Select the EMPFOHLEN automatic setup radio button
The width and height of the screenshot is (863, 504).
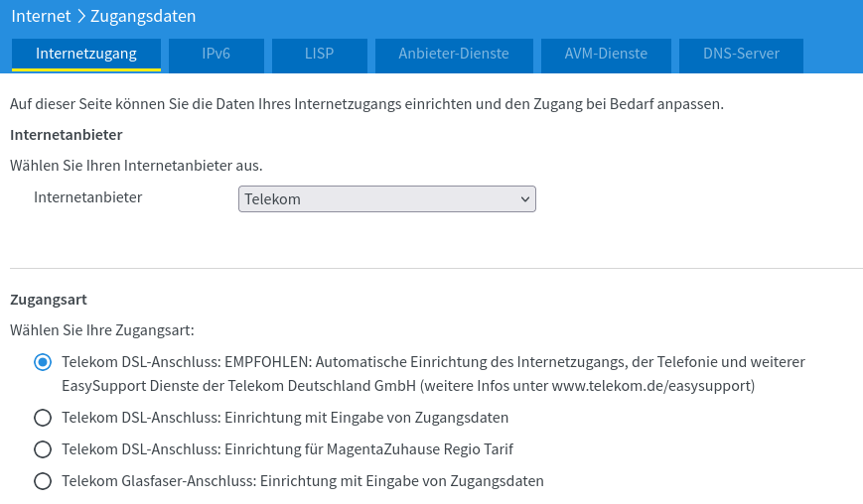pyautogui.click(x=42, y=363)
